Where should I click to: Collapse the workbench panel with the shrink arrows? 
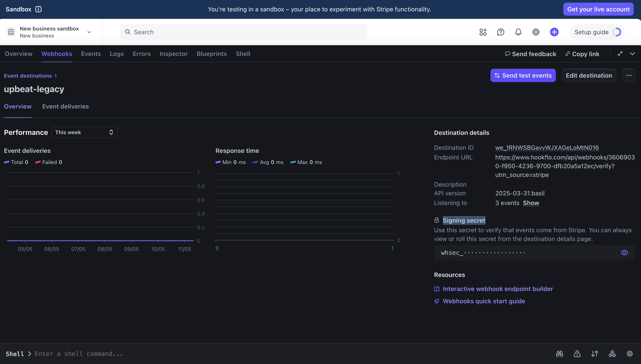pyautogui.click(x=620, y=54)
